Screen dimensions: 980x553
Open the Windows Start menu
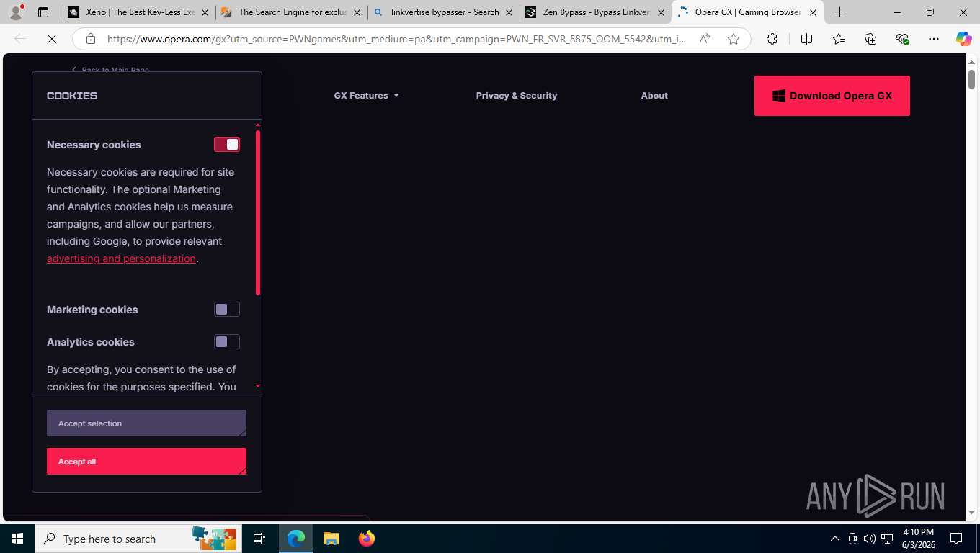tap(17, 539)
